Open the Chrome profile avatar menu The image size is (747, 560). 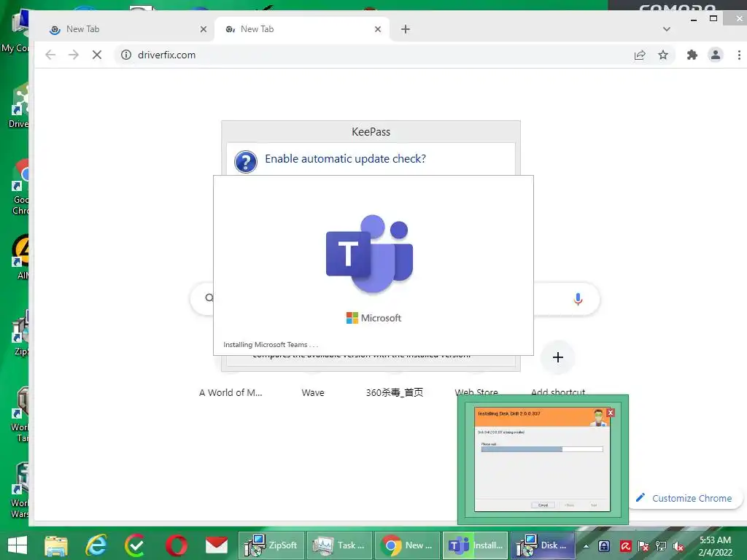715,55
